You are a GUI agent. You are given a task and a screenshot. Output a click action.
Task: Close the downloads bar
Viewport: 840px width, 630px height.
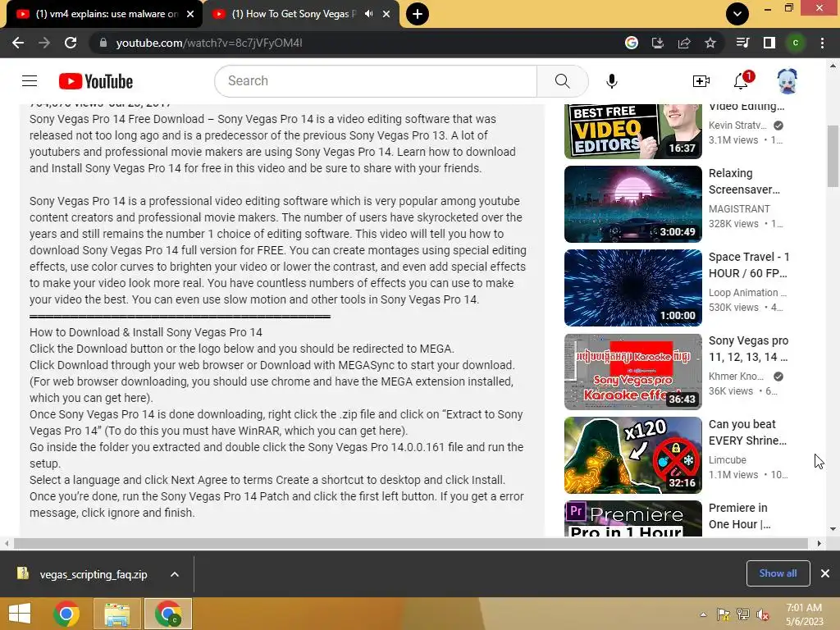click(x=825, y=573)
